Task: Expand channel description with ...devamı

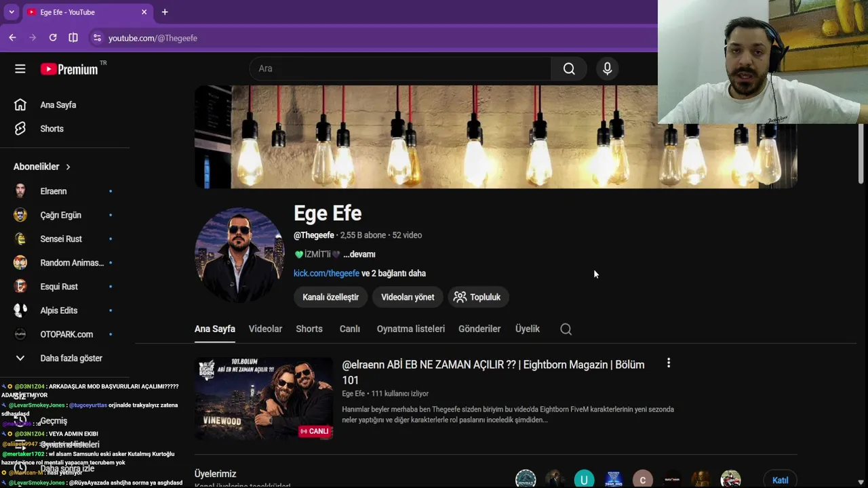Action: pyautogui.click(x=359, y=254)
